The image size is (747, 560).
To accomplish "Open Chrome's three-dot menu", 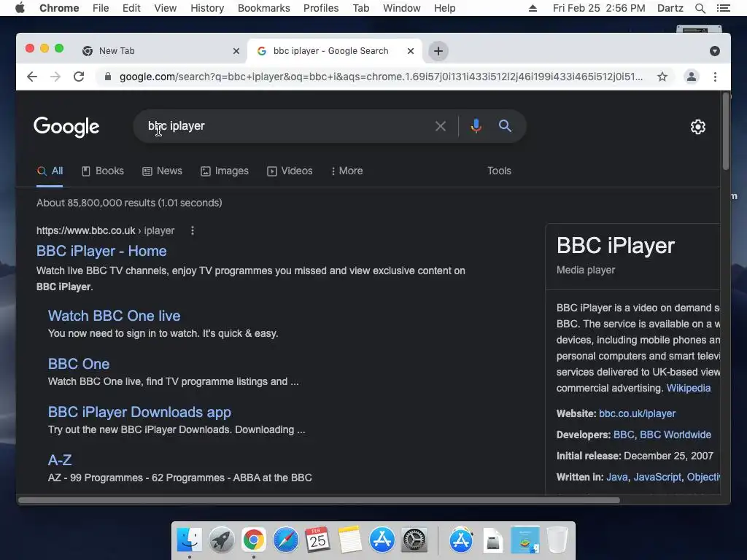I will [x=715, y=77].
